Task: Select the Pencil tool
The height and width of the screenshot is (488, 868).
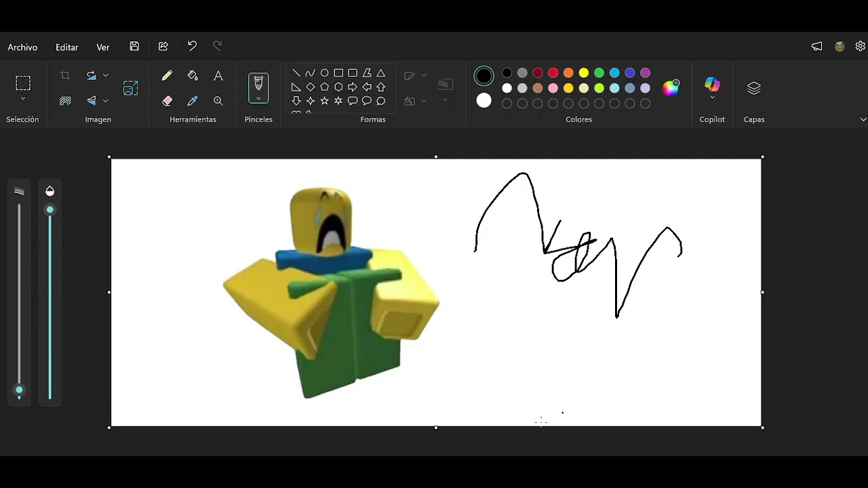Action: (x=167, y=75)
